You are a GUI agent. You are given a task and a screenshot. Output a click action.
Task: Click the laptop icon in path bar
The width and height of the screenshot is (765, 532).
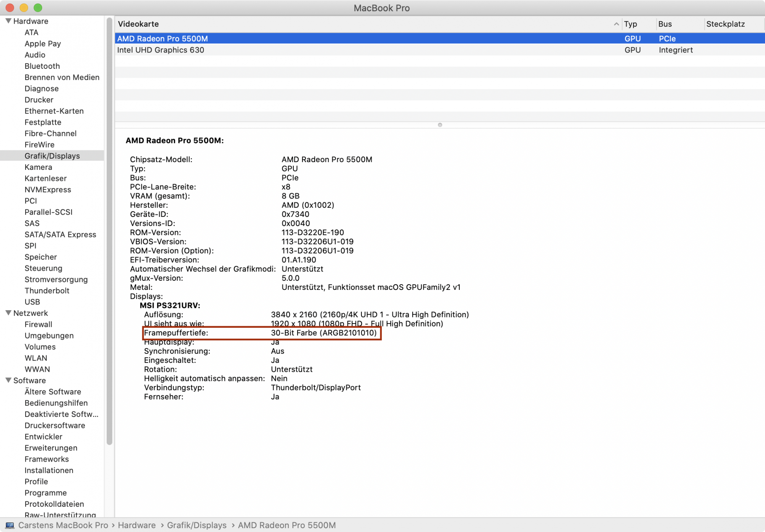10,525
